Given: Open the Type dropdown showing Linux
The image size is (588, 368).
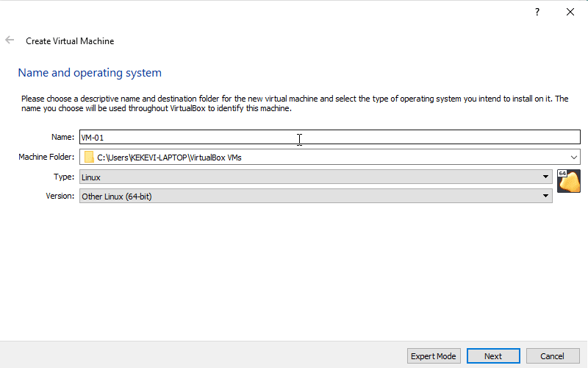Looking at the screenshot, I should (x=316, y=177).
